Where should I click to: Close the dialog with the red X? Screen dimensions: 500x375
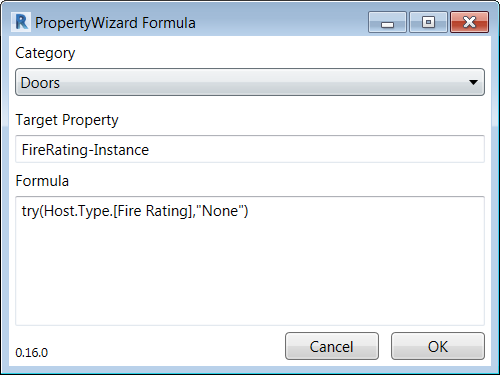(x=470, y=22)
